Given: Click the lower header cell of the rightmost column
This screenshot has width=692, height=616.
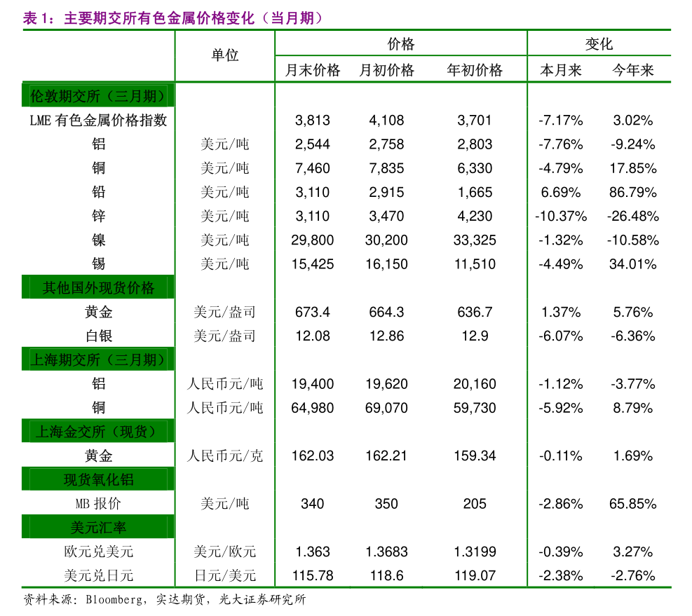Looking at the screenshot, I should coord(599,69).
